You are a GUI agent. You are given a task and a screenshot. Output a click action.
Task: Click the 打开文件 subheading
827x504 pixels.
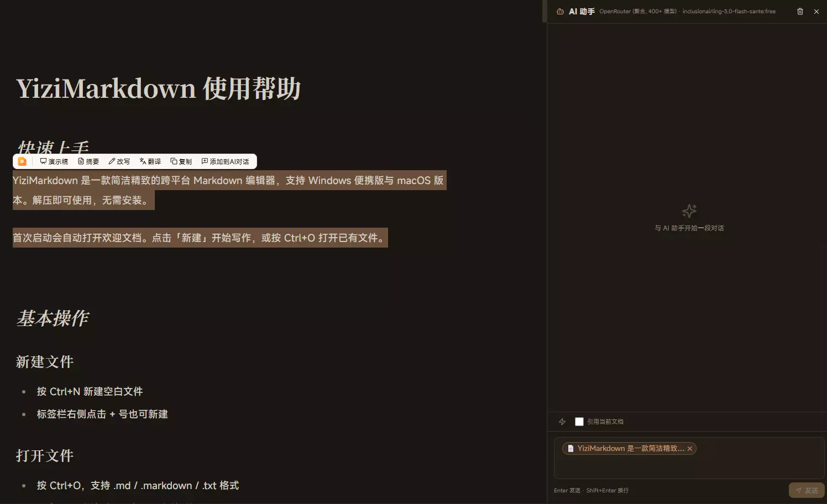coord(45,456)
